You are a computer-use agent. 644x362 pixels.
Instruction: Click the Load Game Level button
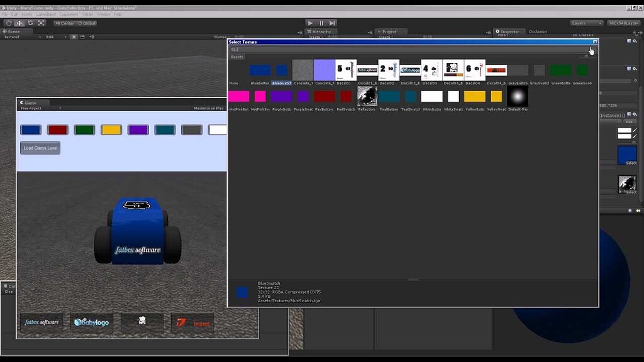click(x=40, y=148)
